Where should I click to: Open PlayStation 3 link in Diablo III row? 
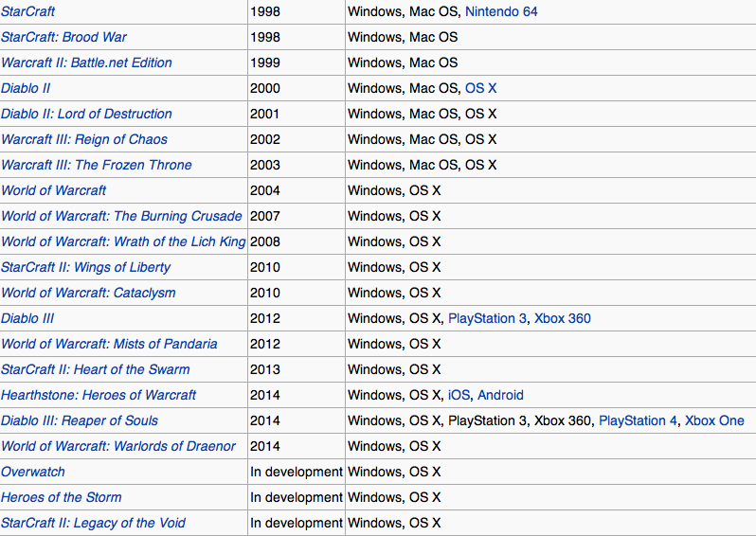pyautogui.click(x=488, y=318)
